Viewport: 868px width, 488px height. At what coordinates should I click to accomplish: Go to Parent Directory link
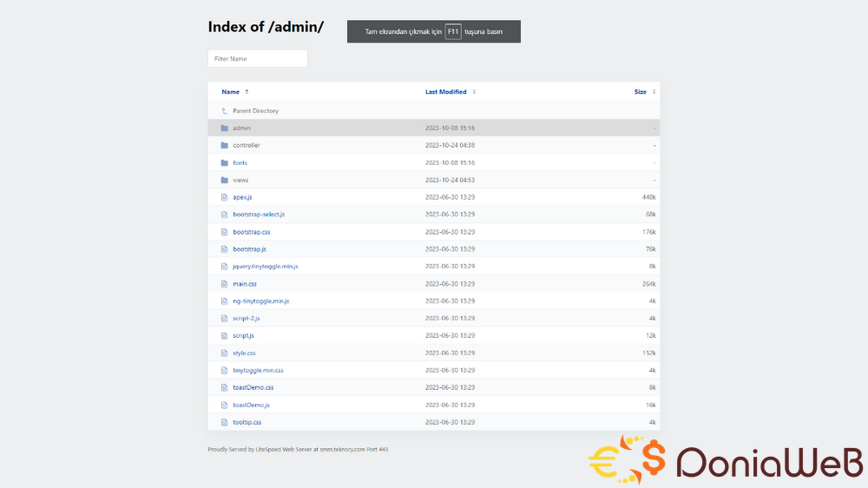pyautogui.click(x=255, y=111)
